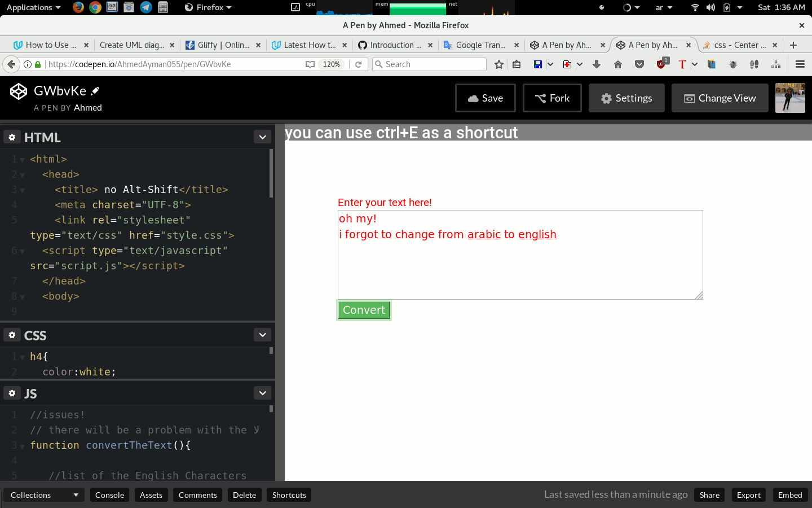Click the blue floppy disk save icon
Image resolution: width=812 pixels, height=508 pixels.
[x=538, y=64]
